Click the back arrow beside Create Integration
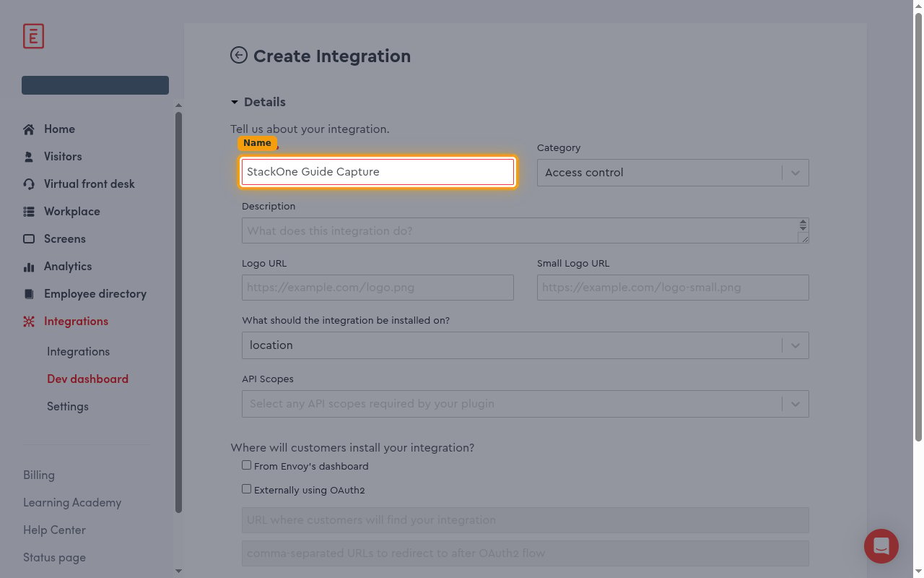 pyautogui.click(x=239, y=55)
